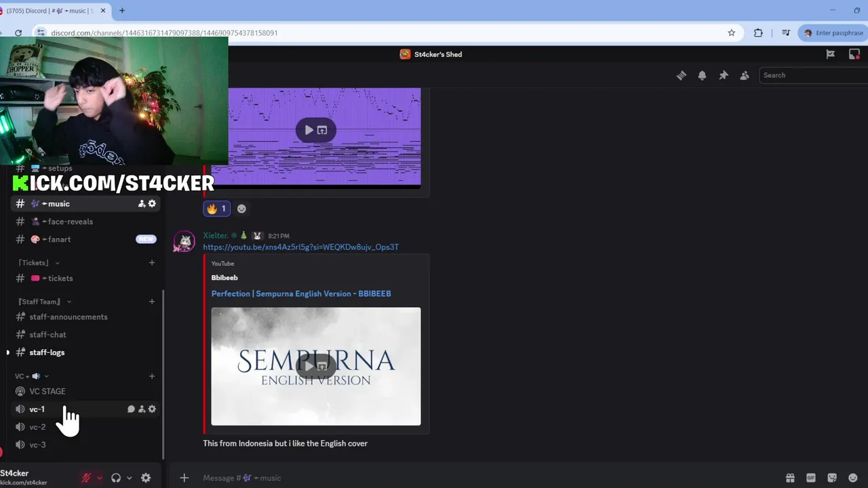
Task: Click the St4cker user panel name
Action: (14, 473)
